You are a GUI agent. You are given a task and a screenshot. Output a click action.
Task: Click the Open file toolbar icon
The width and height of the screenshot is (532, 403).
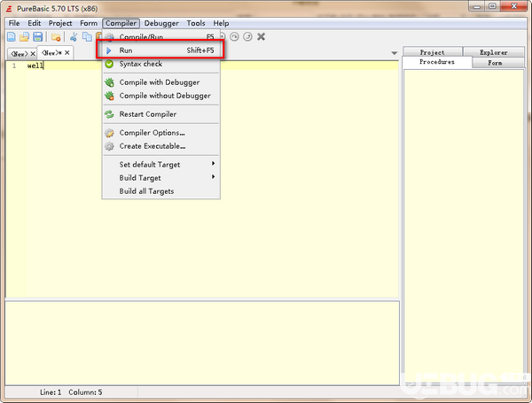tap(24, 37)
